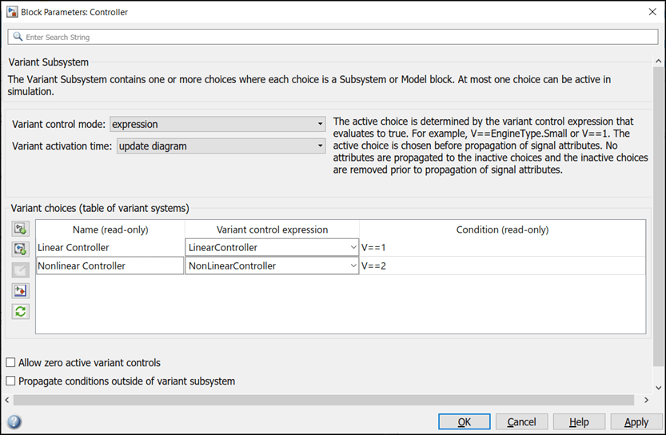Click the add Model variant choice icon
The width and height of the screenshot is (666, 435).
20,249
